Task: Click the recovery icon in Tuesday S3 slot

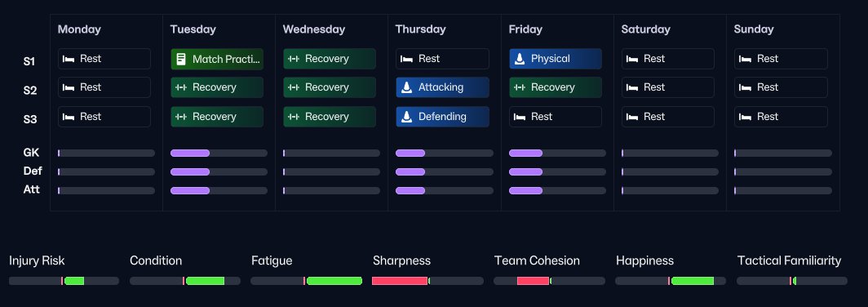Action: [x=181, y=117]
